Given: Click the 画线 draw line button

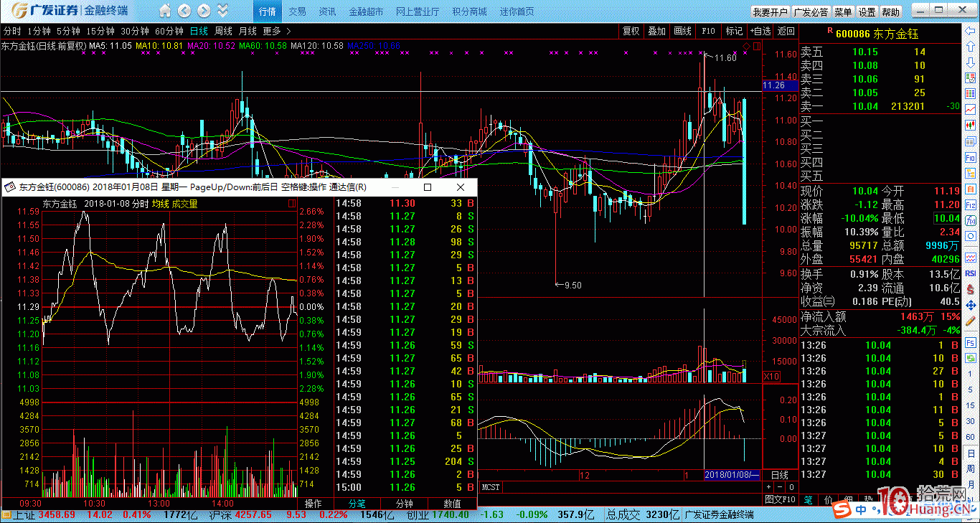Looking at the screenshot, I should pos(683,31).
